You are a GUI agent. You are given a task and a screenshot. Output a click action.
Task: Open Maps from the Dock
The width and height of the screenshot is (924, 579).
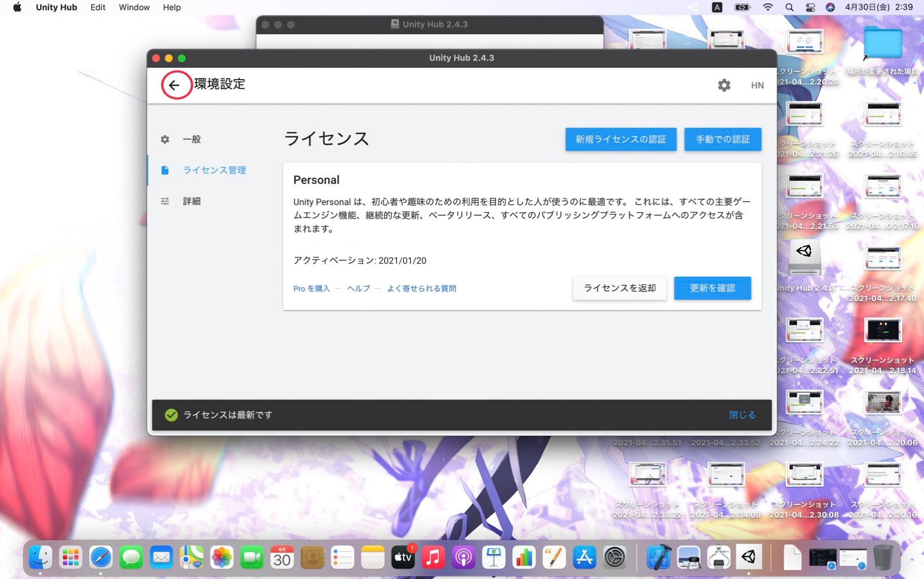191,557
